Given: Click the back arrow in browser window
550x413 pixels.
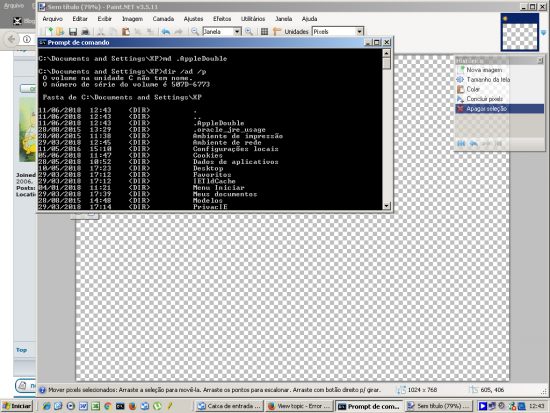Looking at the screenshot, I should 11,39.
